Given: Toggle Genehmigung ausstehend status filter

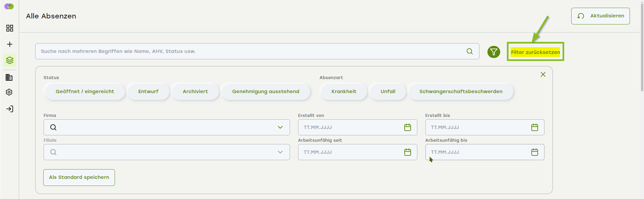Looking at the screenshot, I should pyautogui.click(x=266, y=91).
